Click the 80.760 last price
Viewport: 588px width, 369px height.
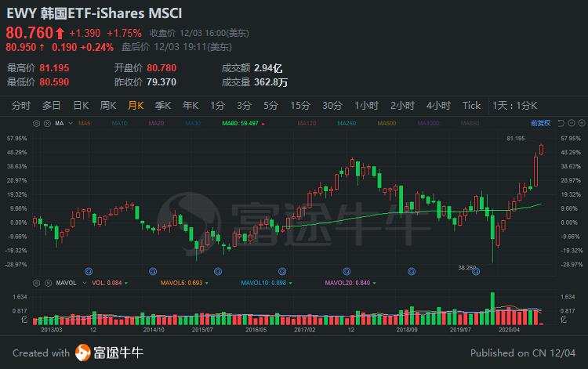pyautogui.click(x=30, y=33)
